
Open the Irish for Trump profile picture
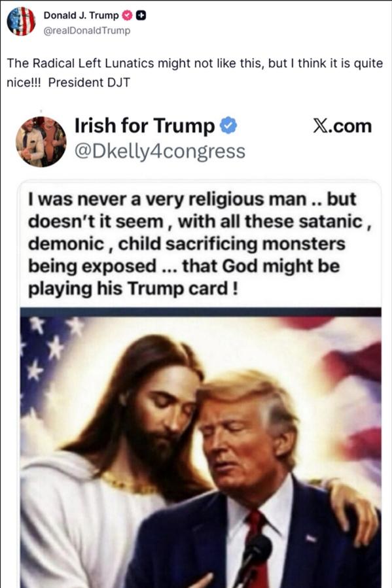(x=41, y=141)
